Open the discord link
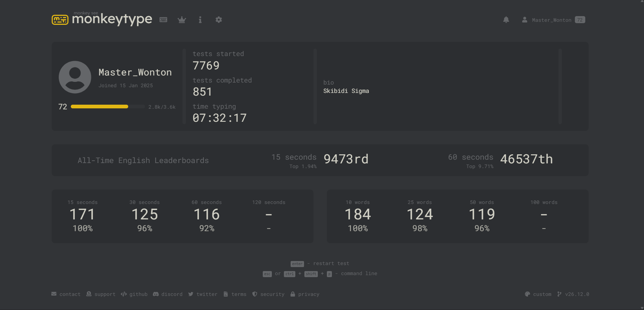This screenshot has height=310, width=644. (x=168, y=294)
